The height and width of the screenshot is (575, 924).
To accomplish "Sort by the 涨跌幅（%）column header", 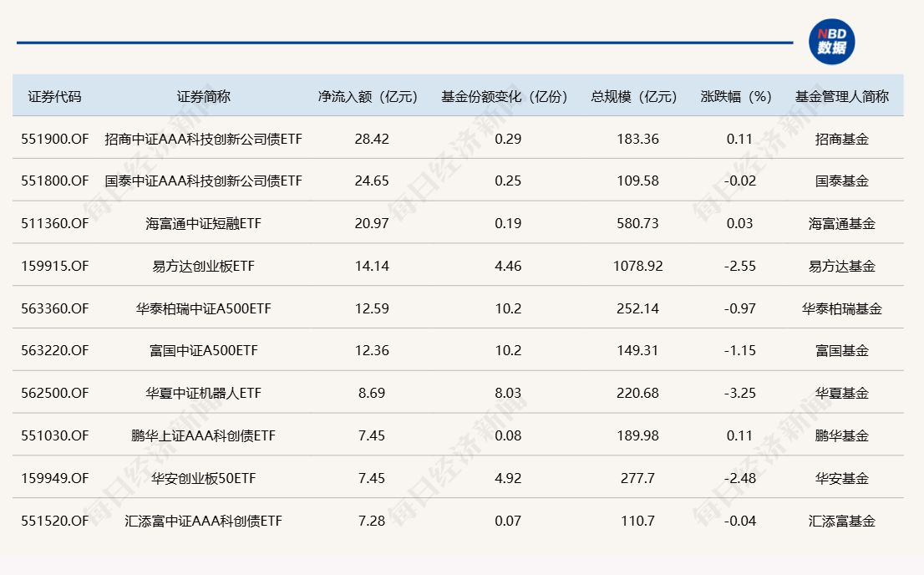I will (734, 95).
